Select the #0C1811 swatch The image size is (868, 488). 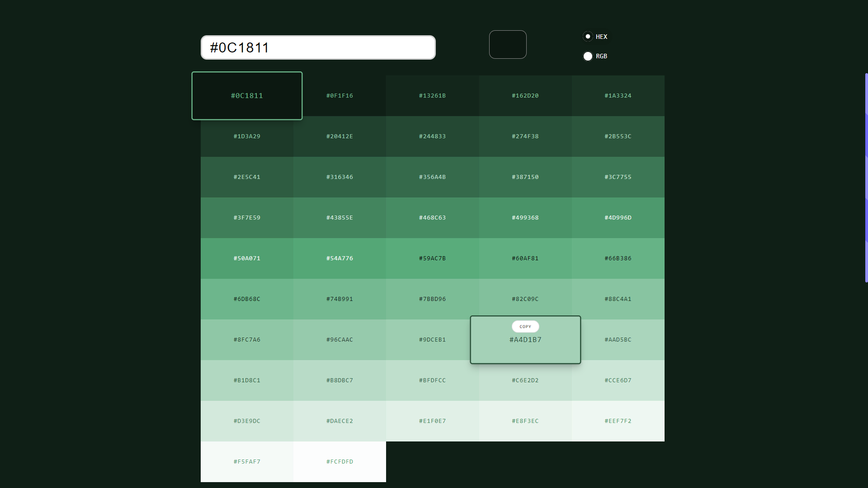[247, 96]
